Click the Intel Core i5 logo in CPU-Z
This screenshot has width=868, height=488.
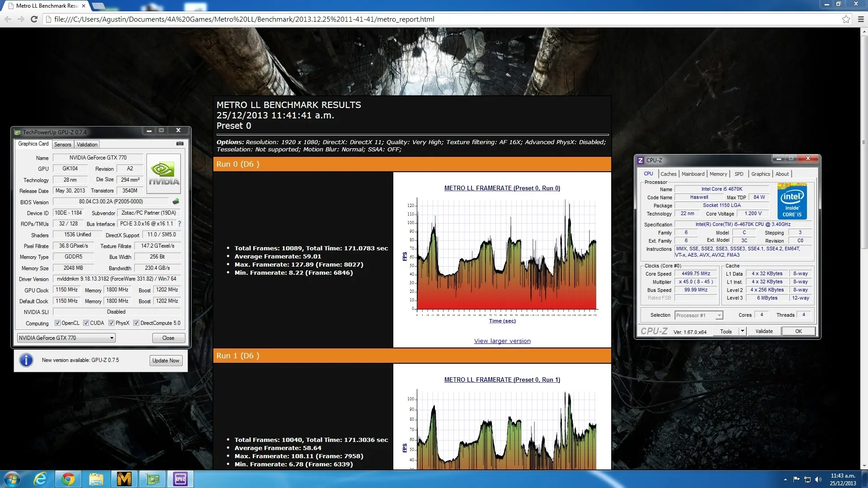[x=792, y=201]
